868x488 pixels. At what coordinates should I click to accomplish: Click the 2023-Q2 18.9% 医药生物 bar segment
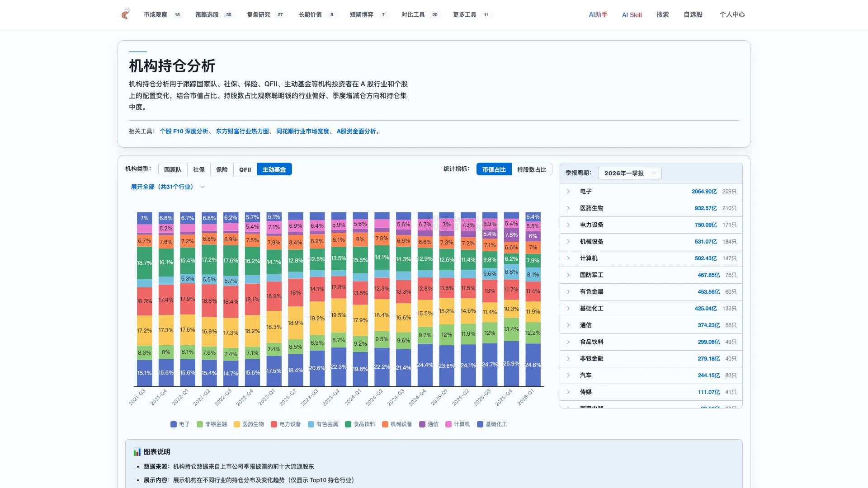296,323
